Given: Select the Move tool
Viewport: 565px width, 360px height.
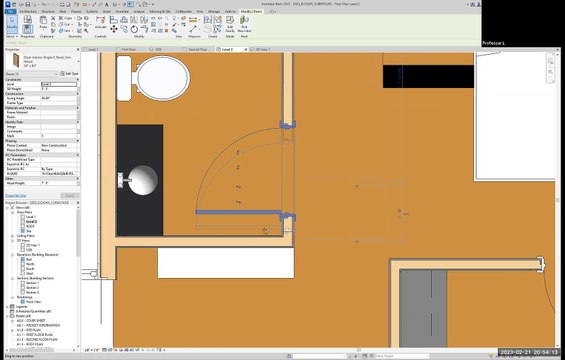Looking at the screenshot, I should (114, 29).
